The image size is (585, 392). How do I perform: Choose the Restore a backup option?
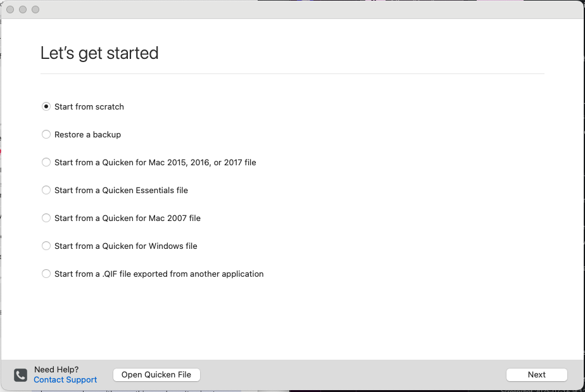46,134
